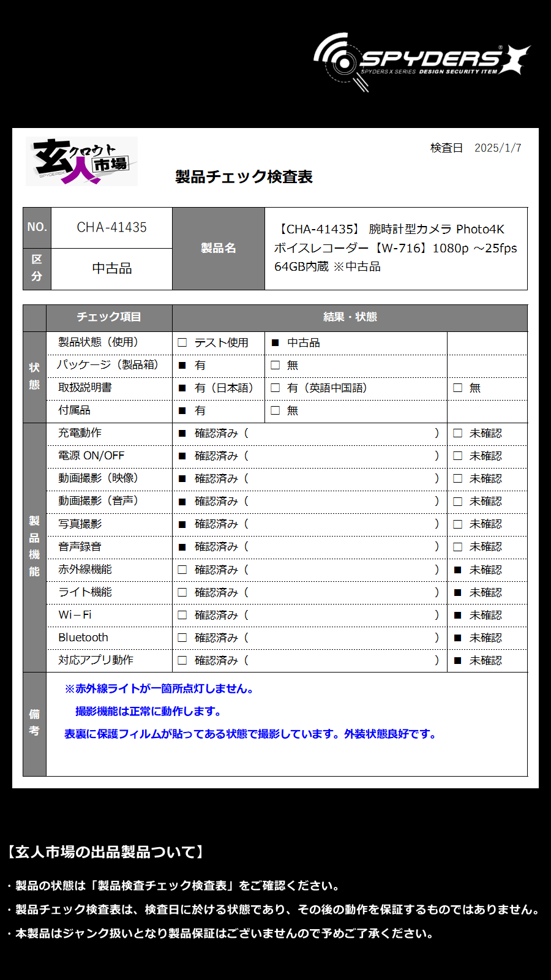Click the product number CHA-41435 cell
The height and width of the screenshot is (980, 551).
pyautogui.click(x=111, y=227)
